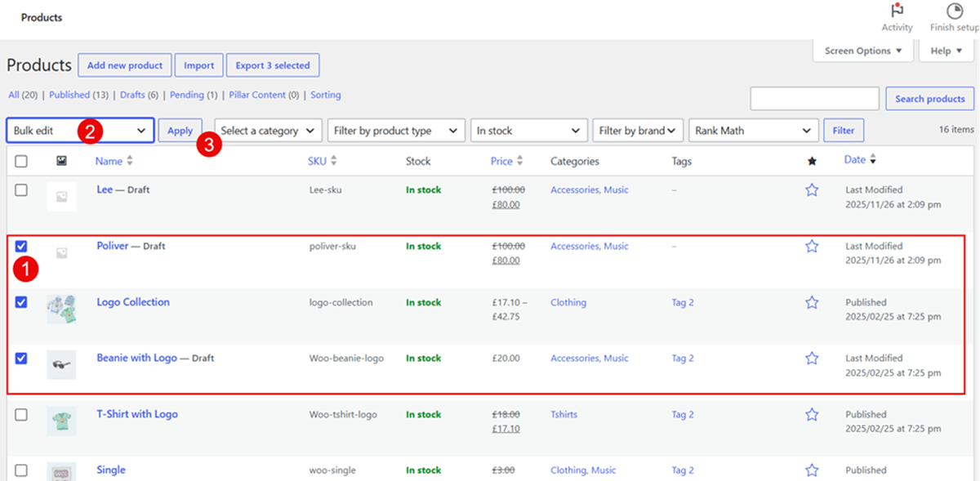Open the Select a category dropdown
Image resolution: width=980 pixels, height=481 pixels.
click(268, 131)
